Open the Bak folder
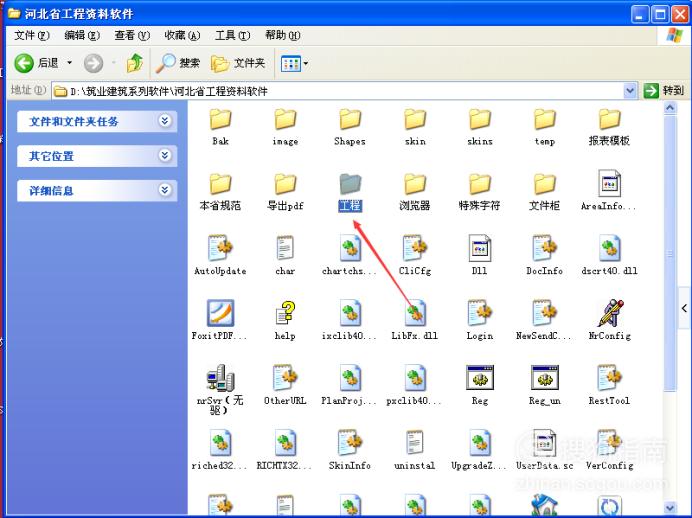This screenshot has height=518, width=692. (x=220, y=127)
